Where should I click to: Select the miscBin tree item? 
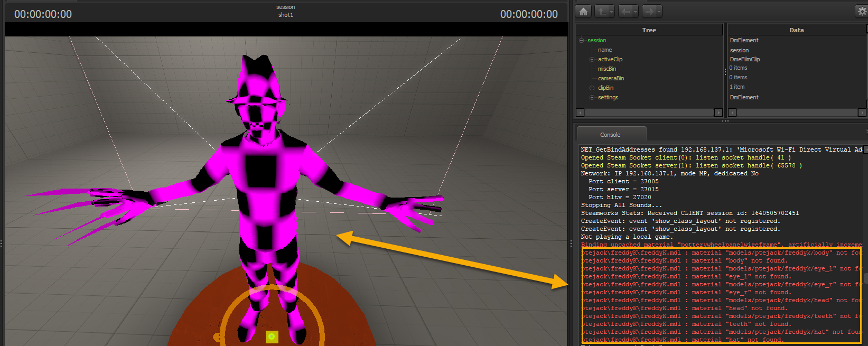click(607, 69)
